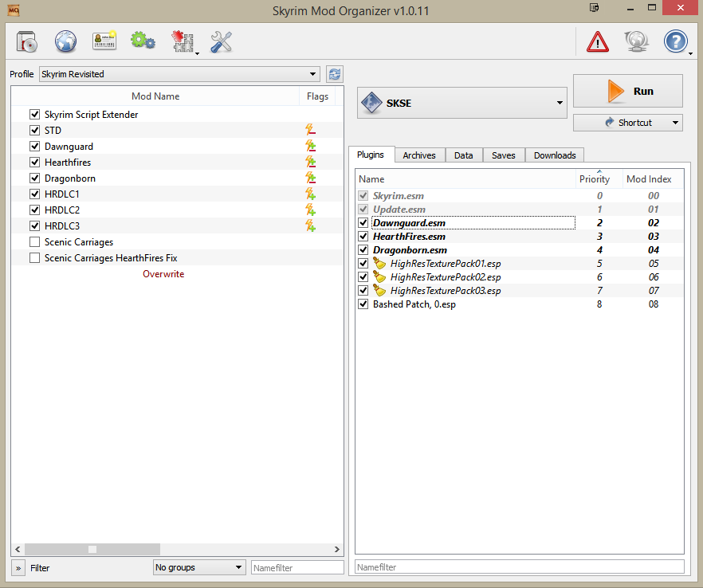
Task: Click the refresh icon next to Profile
Action: (x=335, y=74)
